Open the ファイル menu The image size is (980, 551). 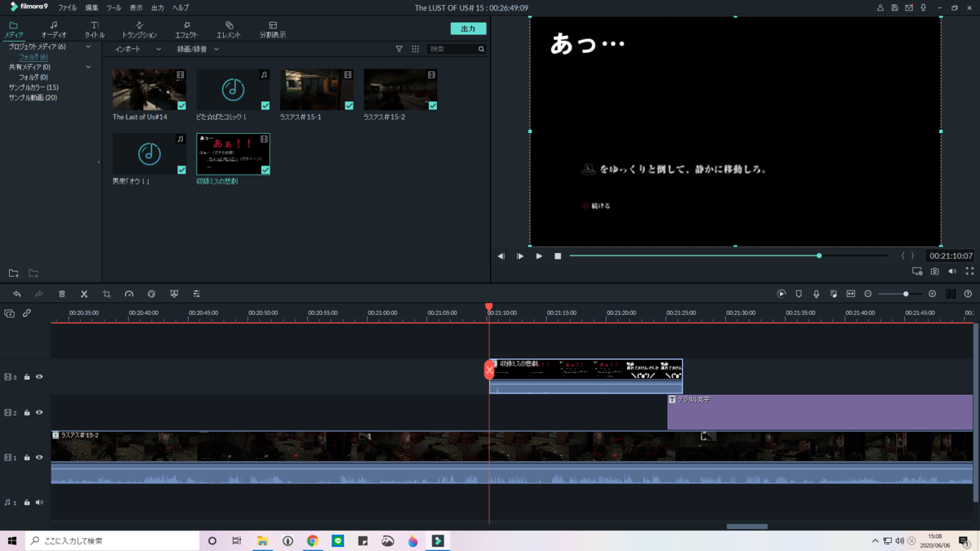click(68, 7)
